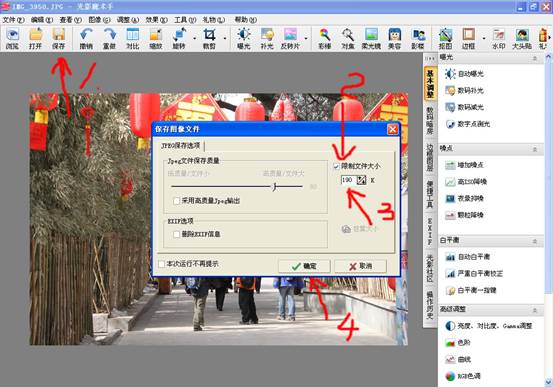Click the 估算大小 estimate button
This screenshot has height=387, width=553.
click(x=360, y=229)
